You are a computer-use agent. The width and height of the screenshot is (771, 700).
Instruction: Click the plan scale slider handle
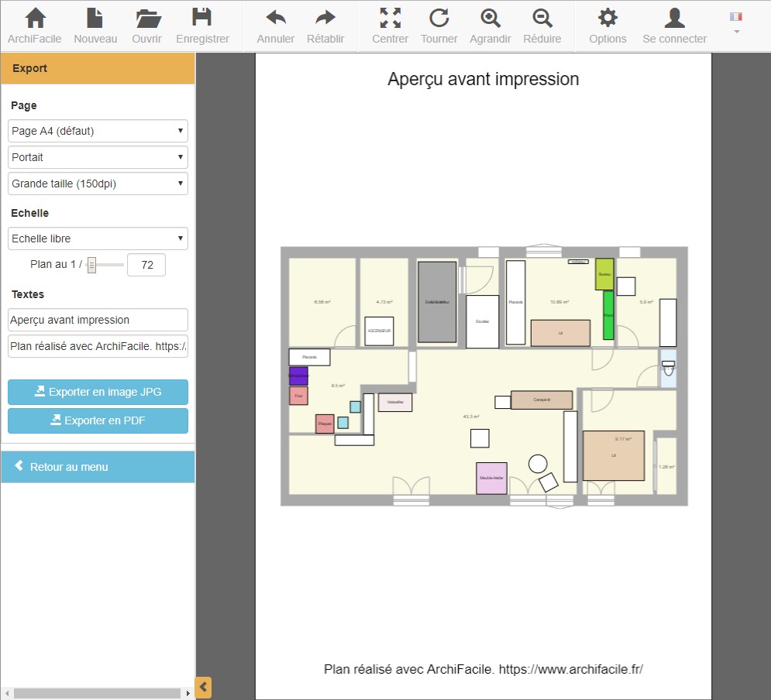coord(91,266)
